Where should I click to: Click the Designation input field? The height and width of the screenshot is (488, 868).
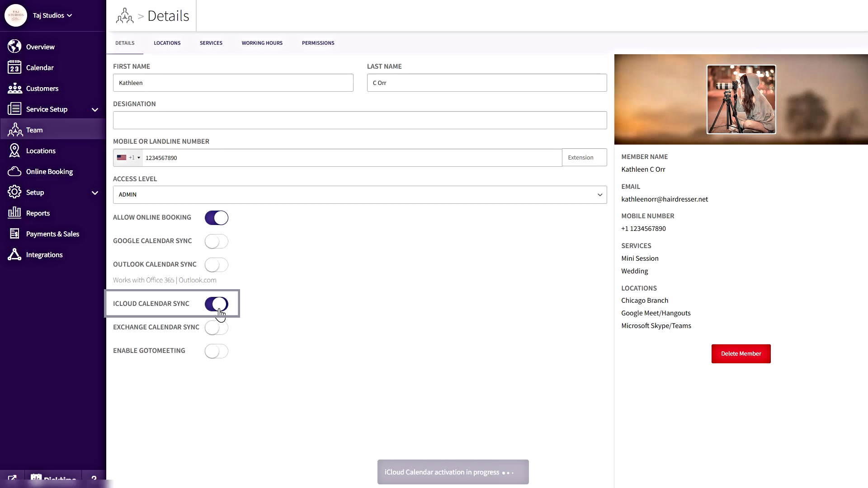[359, 120]
